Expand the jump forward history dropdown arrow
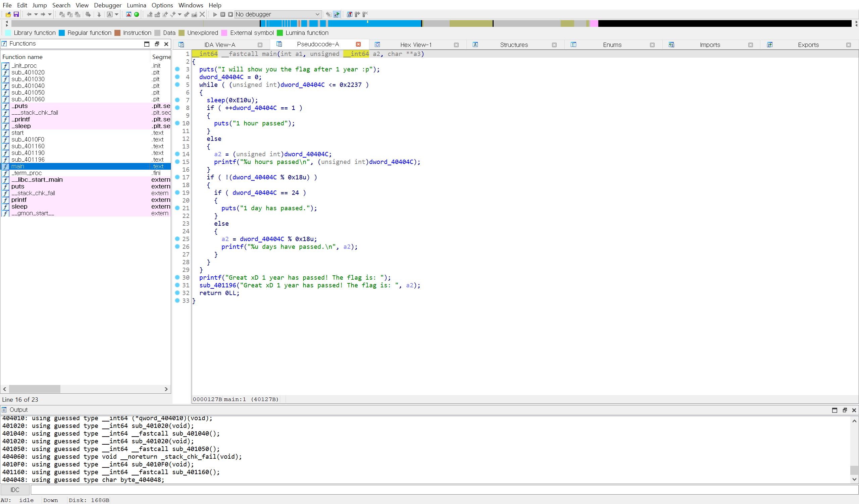 50,14
